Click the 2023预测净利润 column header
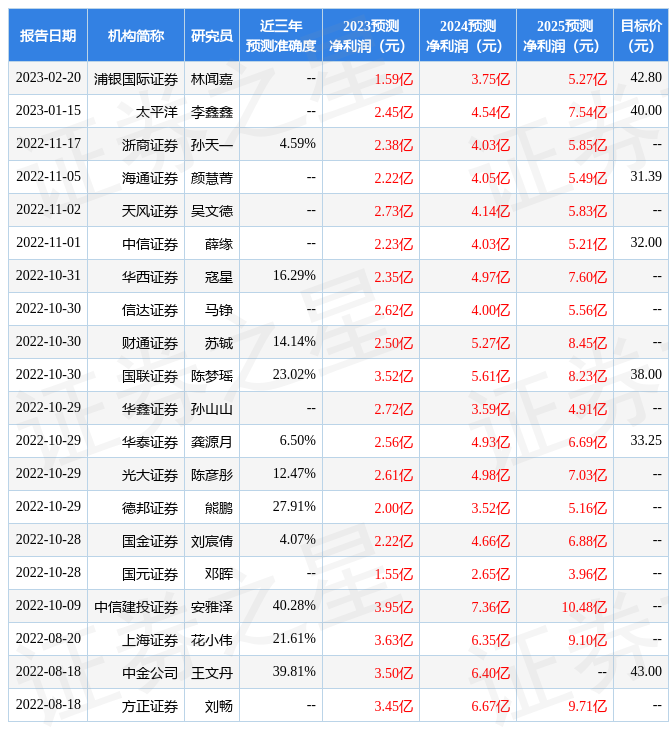The width and height of the screenshot is (669, 730). [371, 35]
